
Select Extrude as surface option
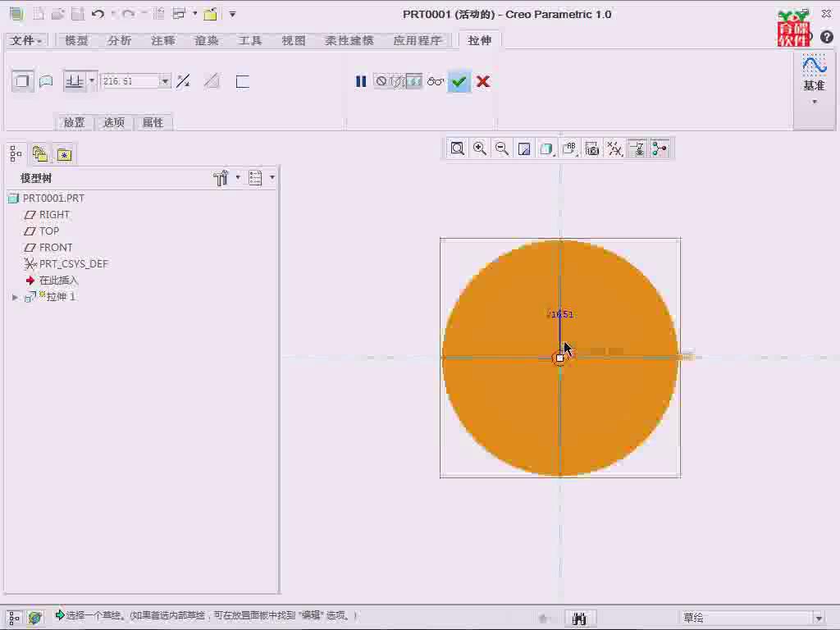pyautogui.click(x=46, y=81)
